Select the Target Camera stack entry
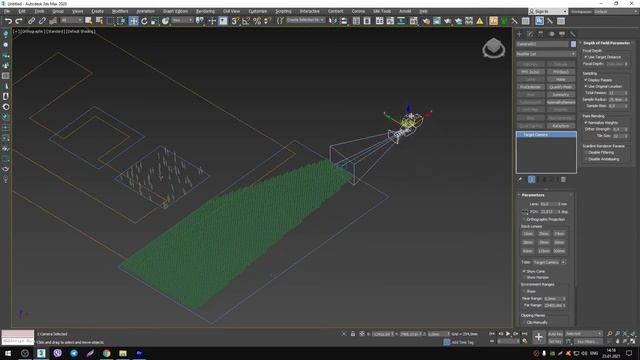Image resolution: width=640 pixels, height=360 pixels. [x=546, y=135]
